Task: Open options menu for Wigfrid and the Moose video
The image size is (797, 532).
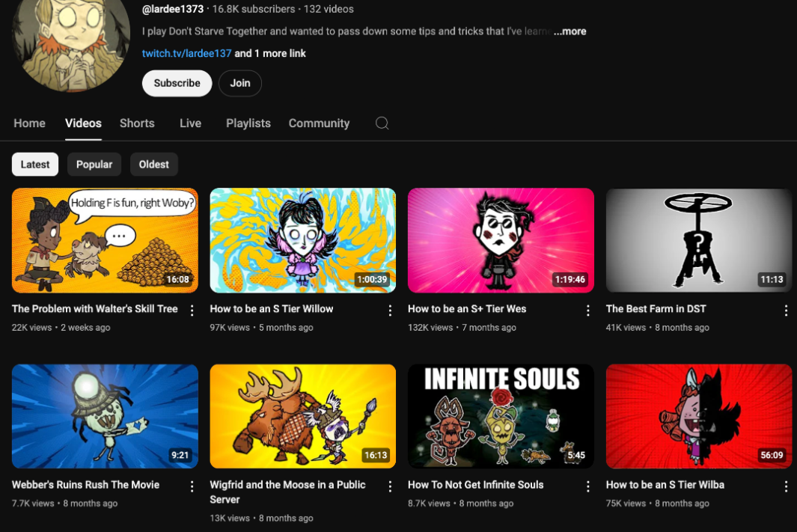Action: (390, 486)
